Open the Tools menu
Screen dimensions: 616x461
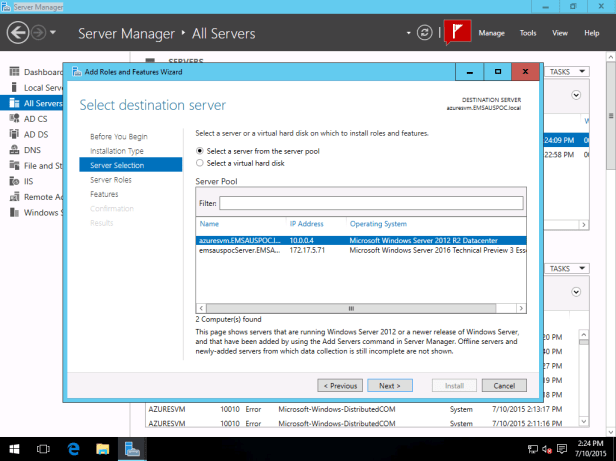click(528, 33)
